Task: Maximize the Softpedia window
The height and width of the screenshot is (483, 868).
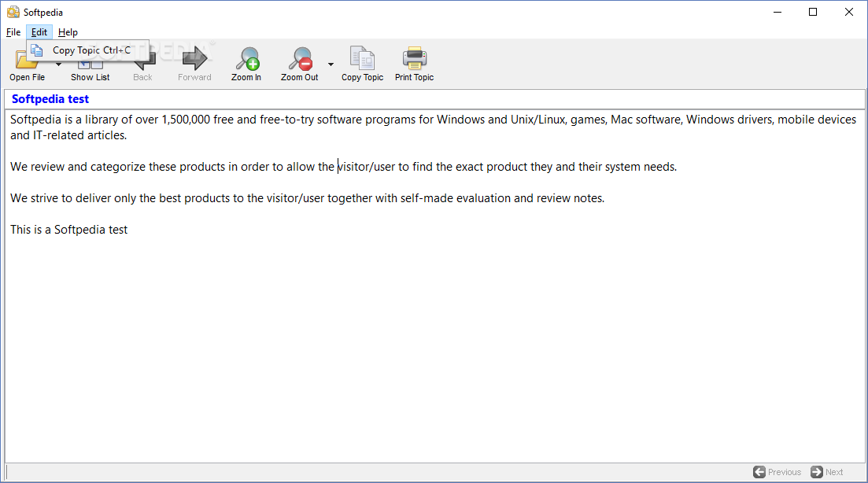Action: [813, 12]
